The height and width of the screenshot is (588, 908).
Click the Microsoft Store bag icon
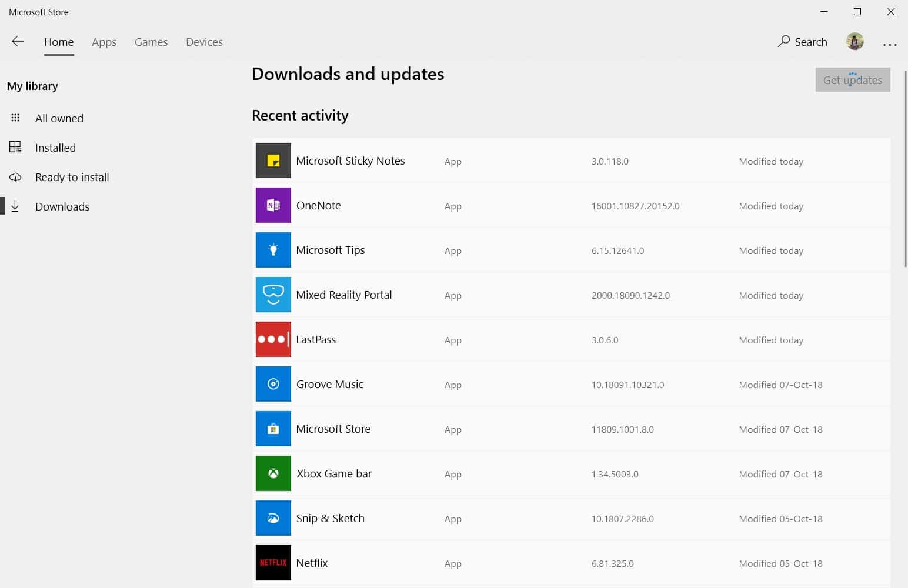click(x=273, y=429)
